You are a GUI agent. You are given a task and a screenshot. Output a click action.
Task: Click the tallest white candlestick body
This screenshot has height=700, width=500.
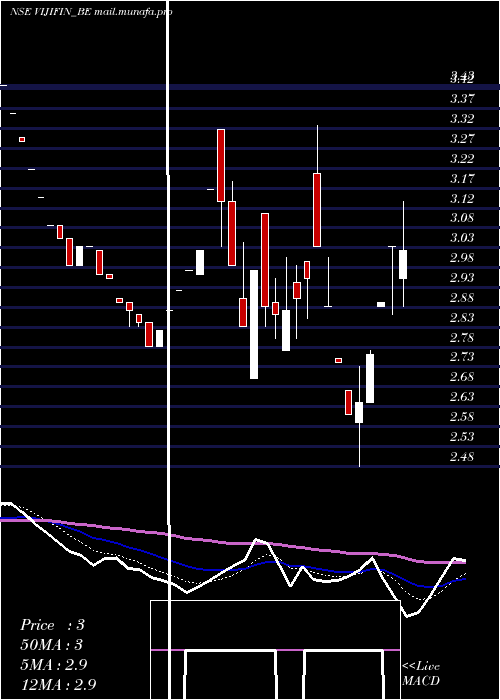click(x=254, y=325)
